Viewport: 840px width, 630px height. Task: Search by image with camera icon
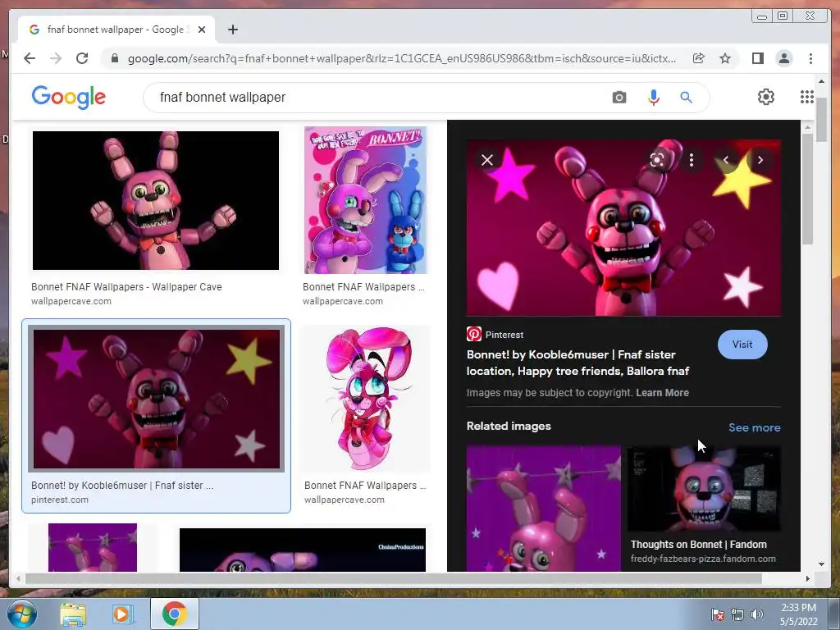point(619,98)
